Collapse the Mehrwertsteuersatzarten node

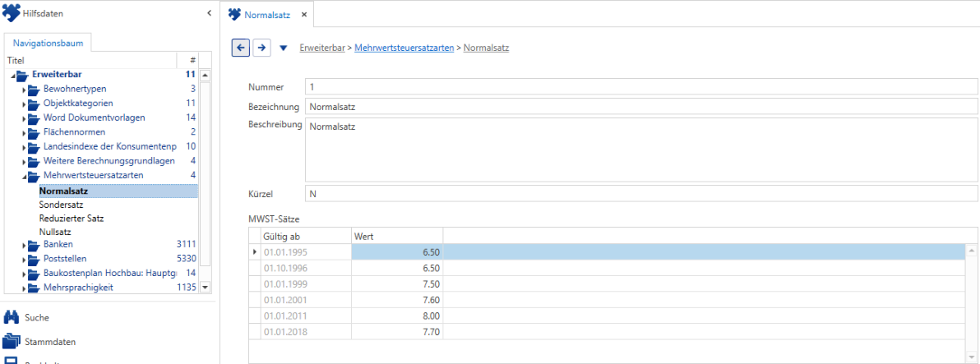coord(24,176)
